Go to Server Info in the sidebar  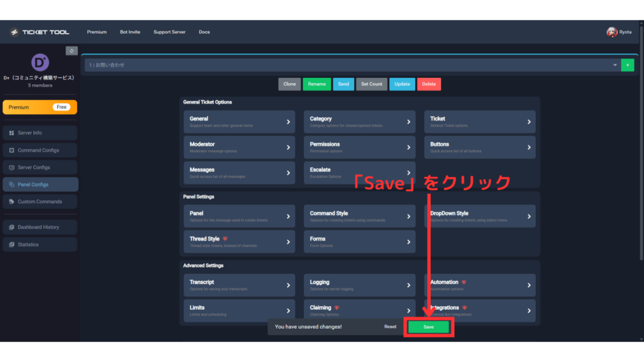pos(40,133)
